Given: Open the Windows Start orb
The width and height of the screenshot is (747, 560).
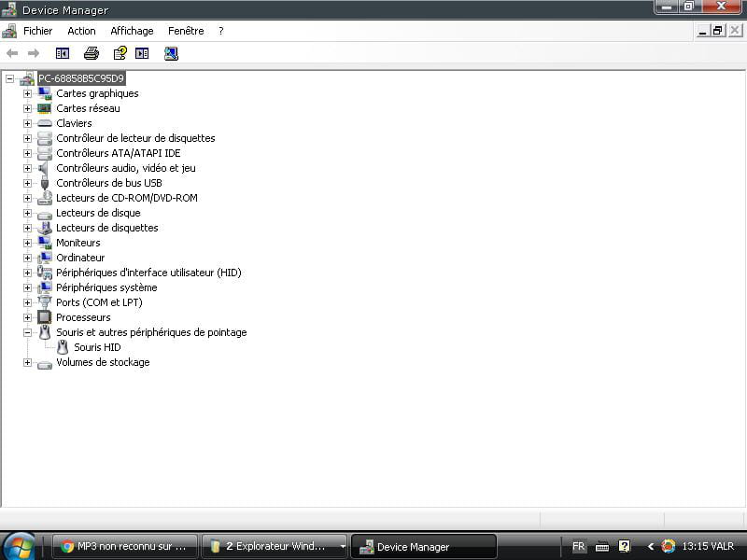Looking at the screenshot, I should [18, 547].
